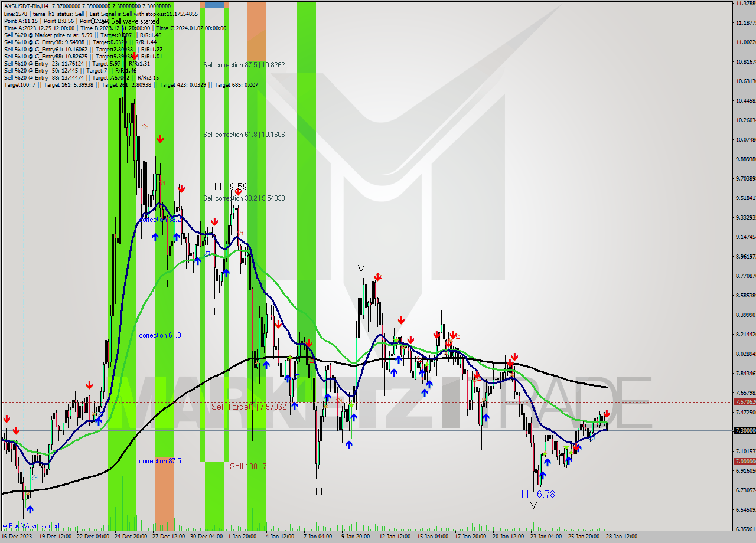Screen dimensions: 756x543
Task: Click the 'Sell 100 | 7' label
Action: [x=248, y=466]
